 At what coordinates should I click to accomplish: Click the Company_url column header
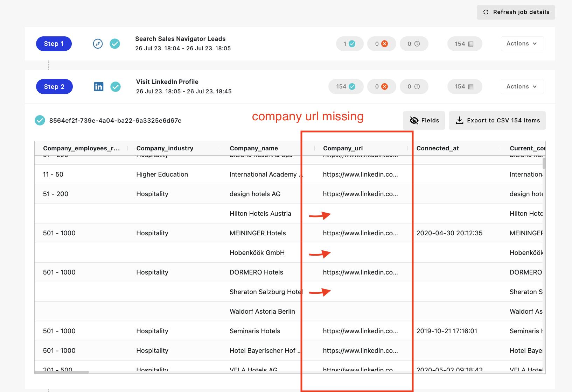click(x=343, y=148)
